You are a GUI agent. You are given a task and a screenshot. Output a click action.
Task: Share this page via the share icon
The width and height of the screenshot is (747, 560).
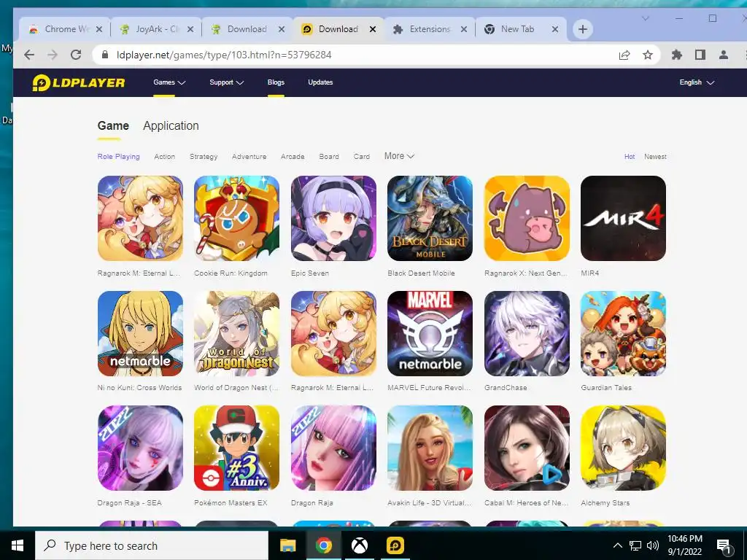pyautogui.click(x=624, y=55)
